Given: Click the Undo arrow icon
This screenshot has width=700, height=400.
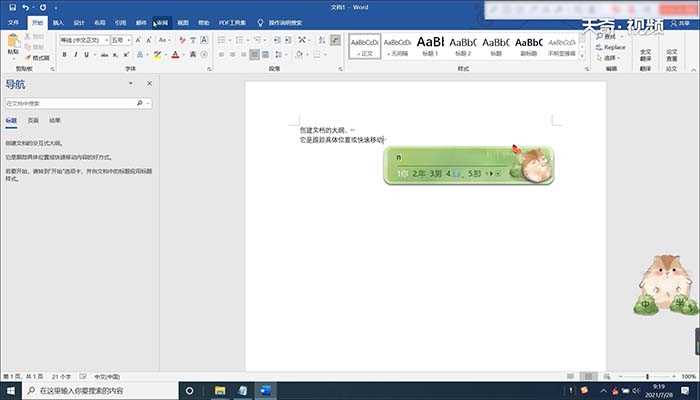Looking at the screenshot, I should pos(26,7).
